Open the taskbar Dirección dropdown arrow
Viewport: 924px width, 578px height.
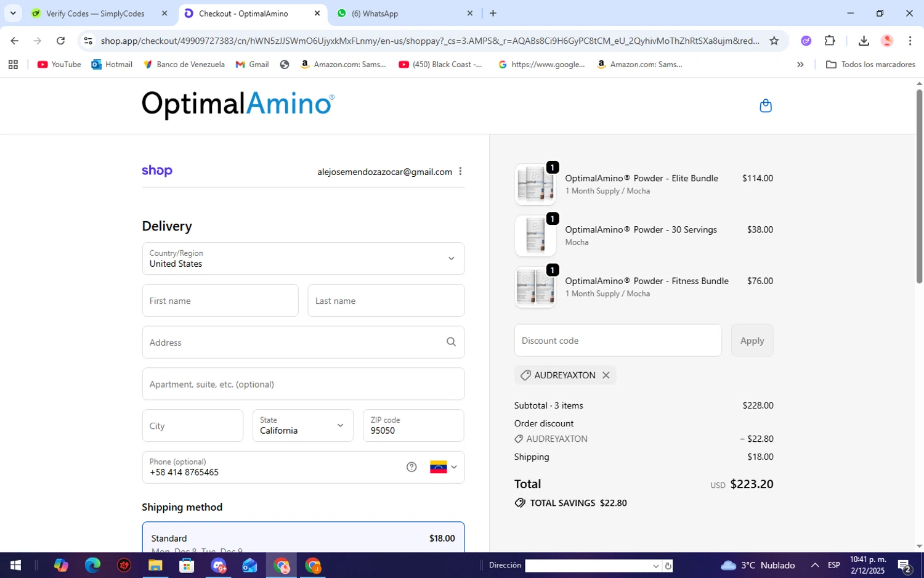click(x=655, y=566)
